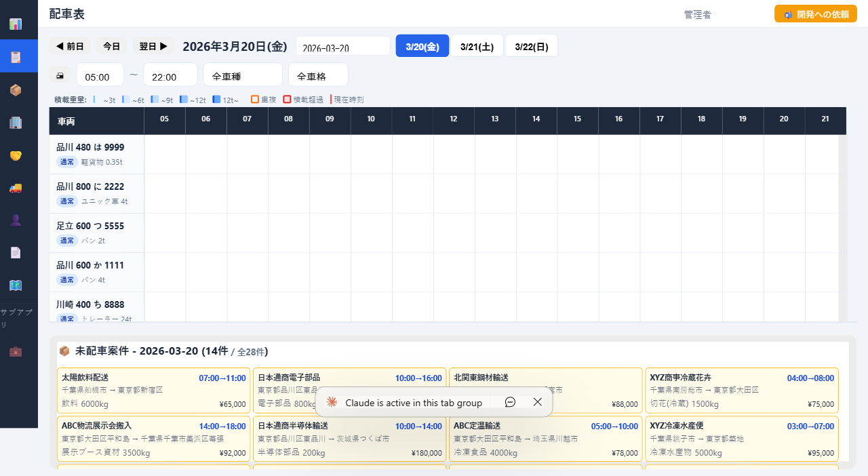Switch to the 3/21(土) date toggle

pos(477,45)
